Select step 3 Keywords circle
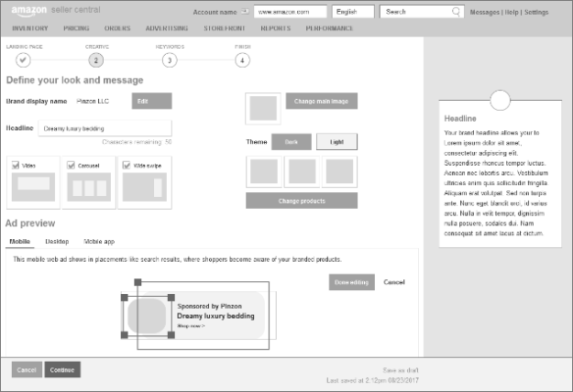 [x=169, y=60]
